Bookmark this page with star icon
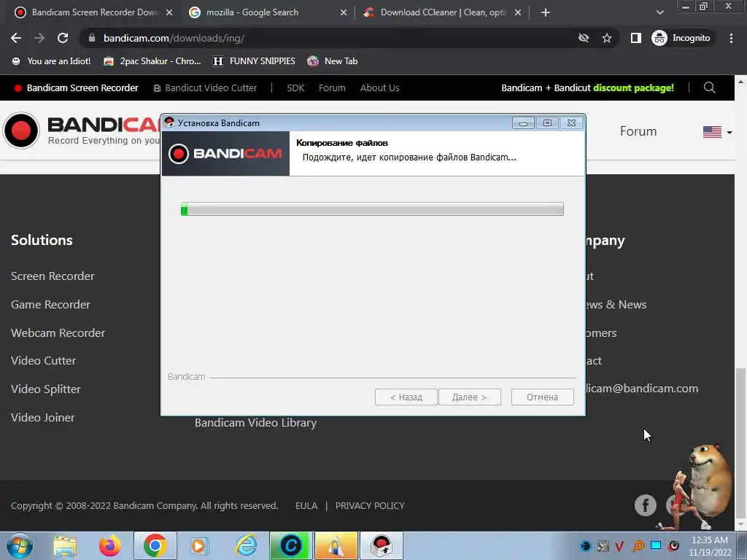Screen dimensions: 747x560 coord(606,38)
